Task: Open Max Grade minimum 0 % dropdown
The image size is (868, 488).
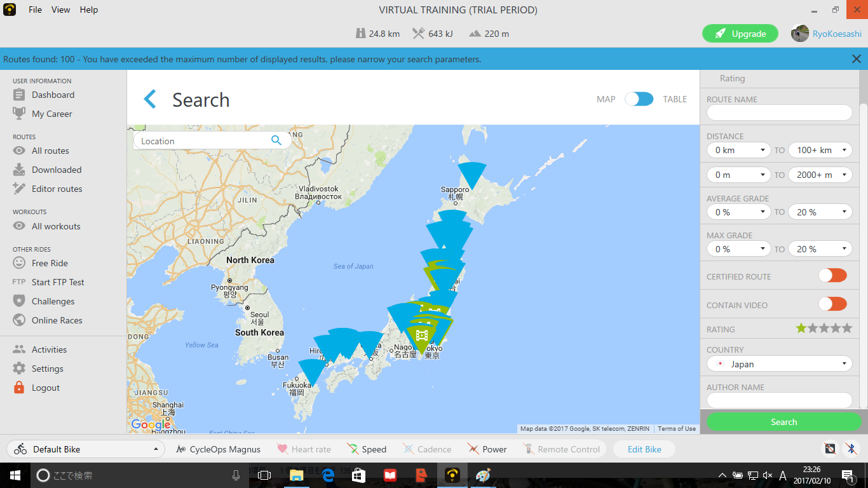Action: pyautogui.click(x=739, y=248)
